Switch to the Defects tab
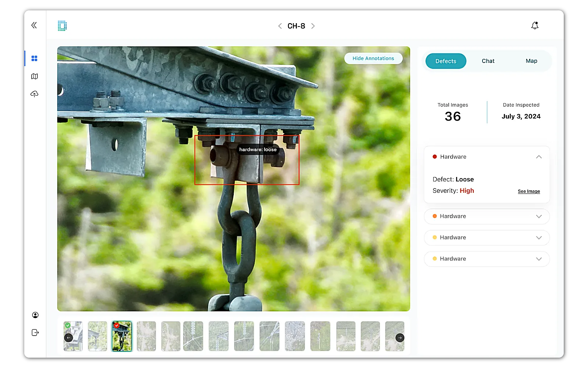Image resolution: width=588 pixels, height=368 pixels. pos(446,61)
